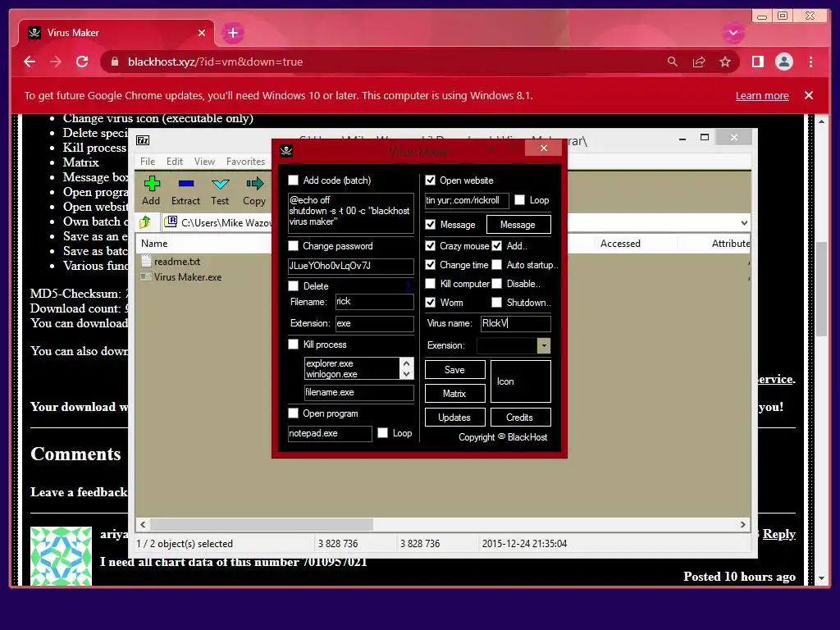Open Chrome profile avatar

tap(783, 62)
